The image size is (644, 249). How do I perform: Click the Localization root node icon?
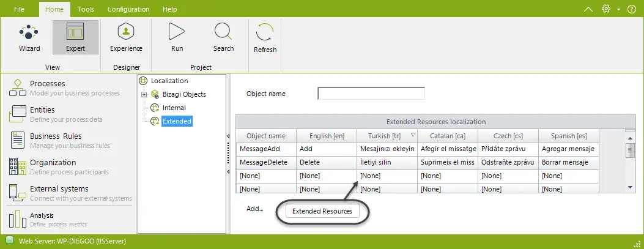point(143,81)
